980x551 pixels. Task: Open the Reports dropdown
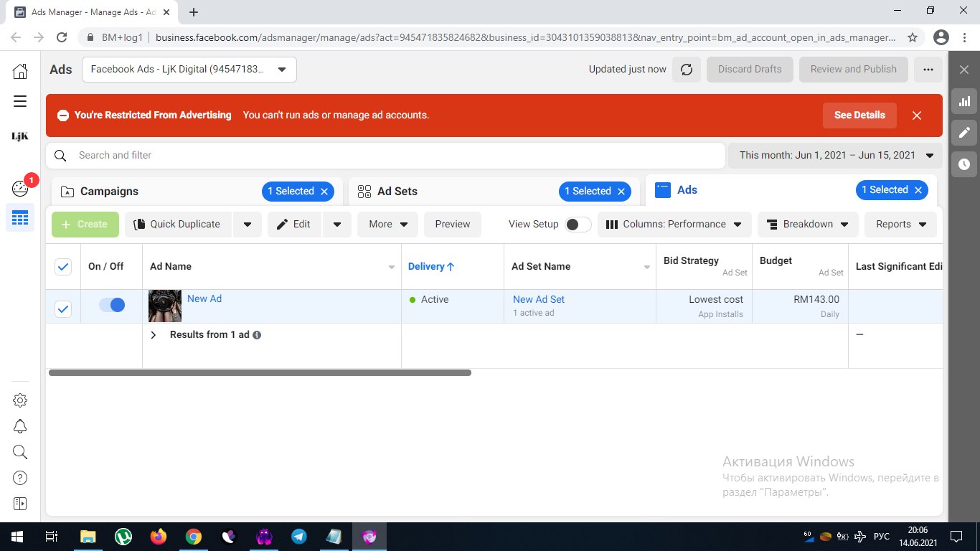click(901, 225)
